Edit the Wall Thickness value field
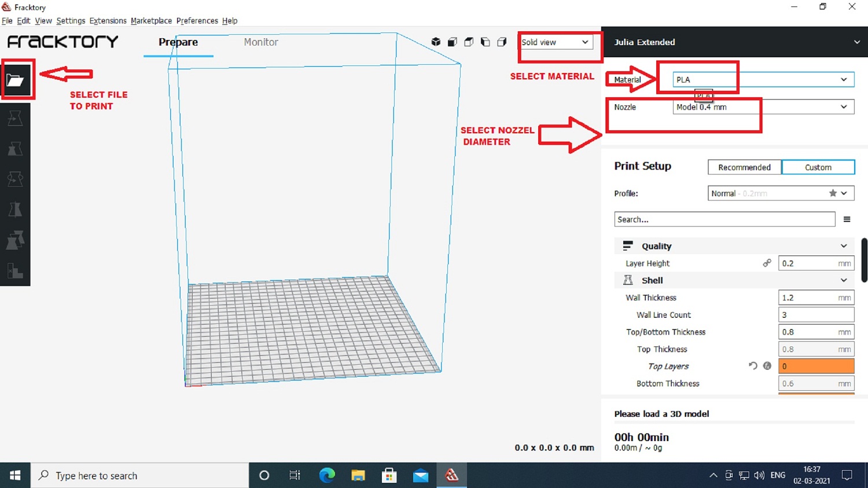 [816, 298]
